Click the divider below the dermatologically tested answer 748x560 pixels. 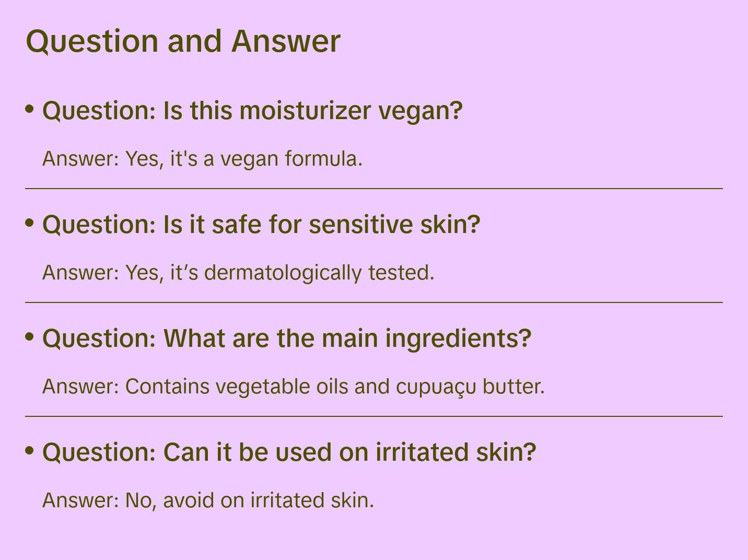pyautogui.click(x=374, y=302)
